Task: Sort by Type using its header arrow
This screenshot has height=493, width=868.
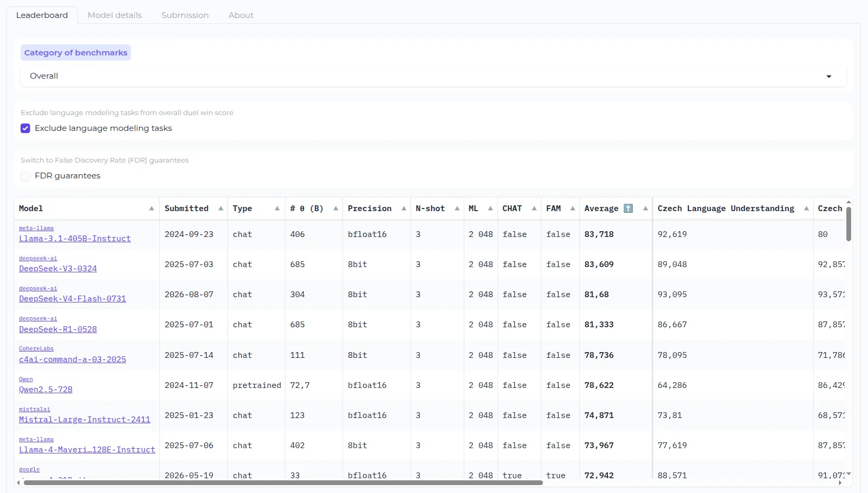Action: 277,208
